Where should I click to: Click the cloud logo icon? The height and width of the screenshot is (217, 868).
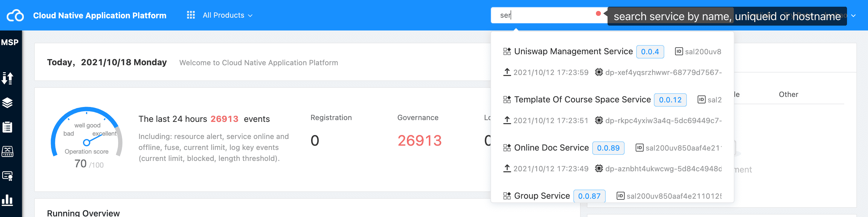pyautogui.click(x=15, y=16)
